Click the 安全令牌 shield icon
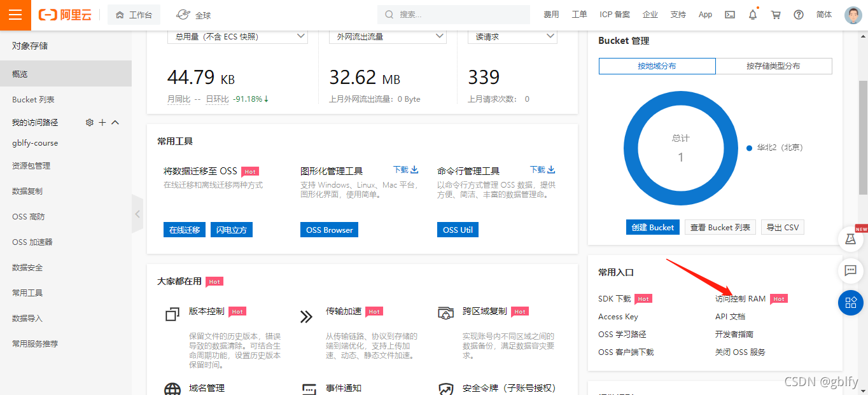The width and height of the screenshot is (868, 395). coord(445,389)
